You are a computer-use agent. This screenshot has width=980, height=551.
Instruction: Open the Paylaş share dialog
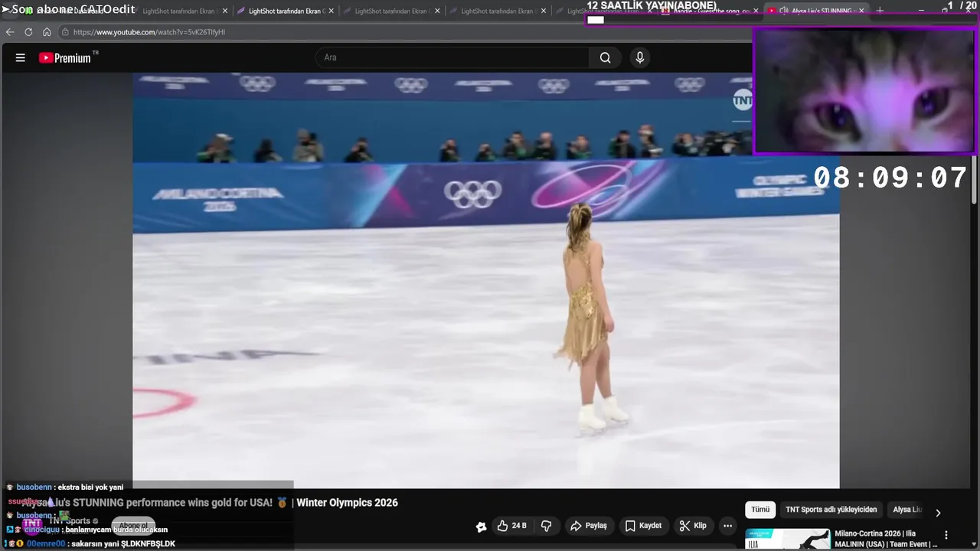588,526
